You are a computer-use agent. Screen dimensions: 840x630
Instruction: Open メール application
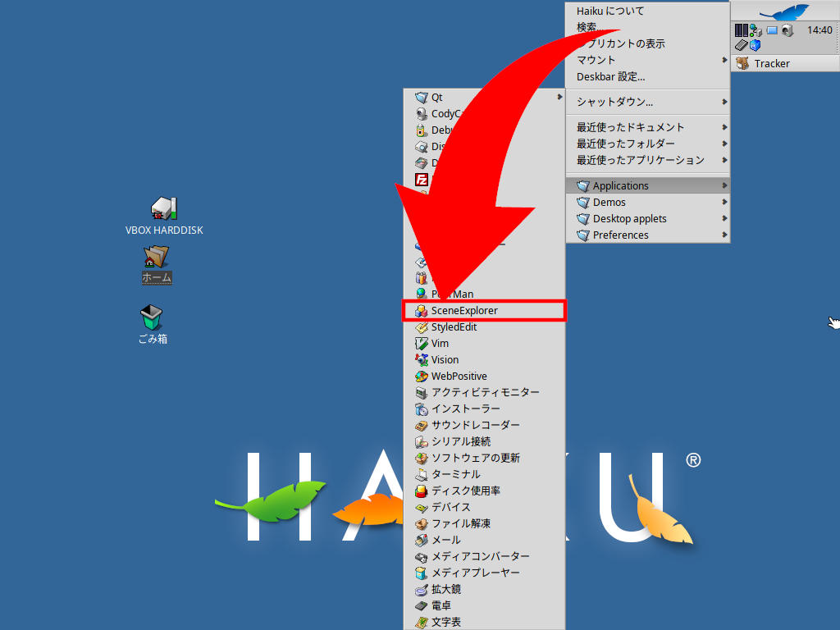(x=484, y=540)
